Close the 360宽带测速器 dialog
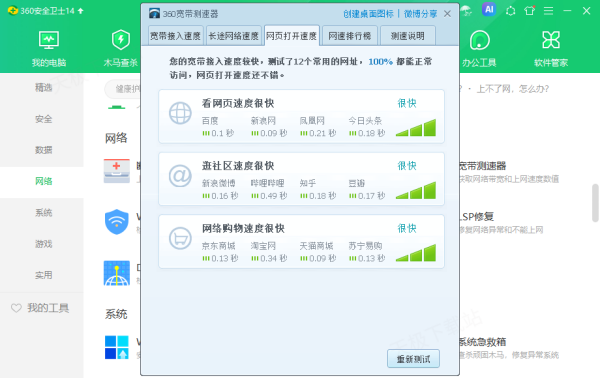 click(x=447, y=14)
